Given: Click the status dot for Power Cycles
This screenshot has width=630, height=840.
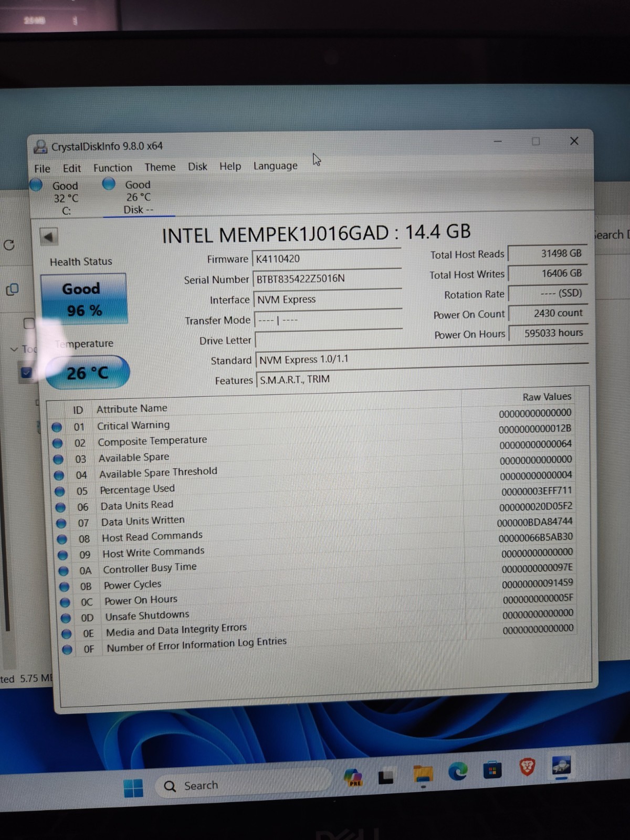Looking at the screenshot, I should coord(64,586).
